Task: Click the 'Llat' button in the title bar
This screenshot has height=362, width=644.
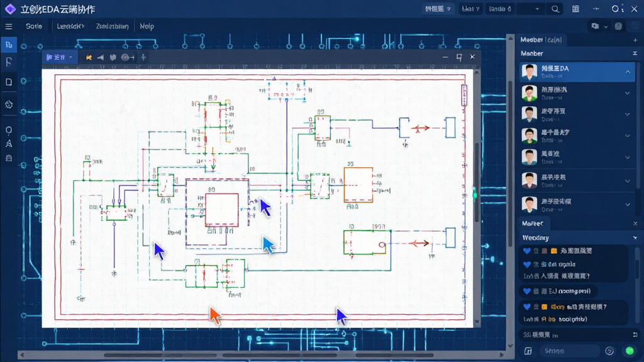Action: tap(470, 9)
